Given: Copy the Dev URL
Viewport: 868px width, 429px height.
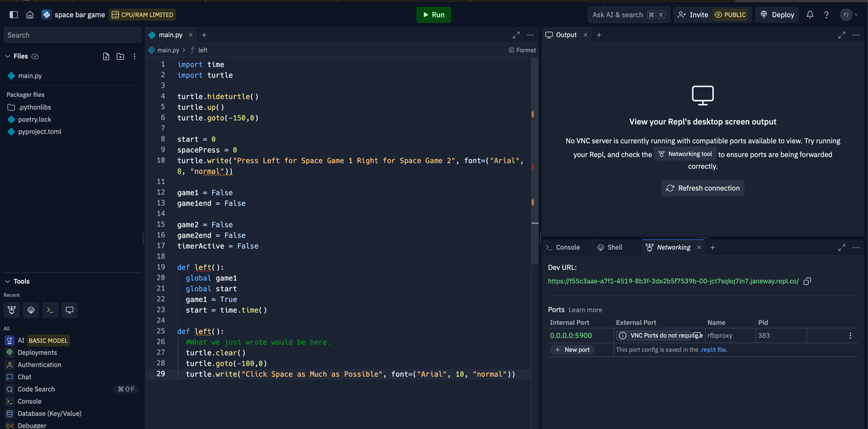Looking at the screenshot, I should [x=807, y=281].
